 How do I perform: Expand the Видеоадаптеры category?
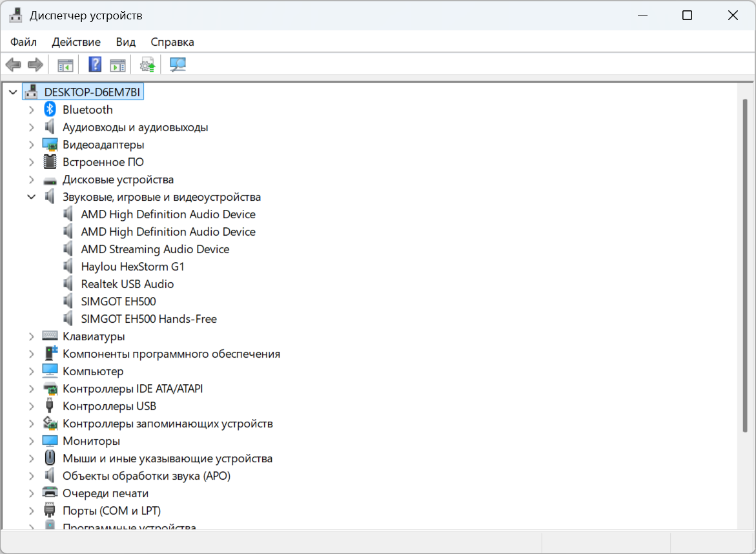[32, 145]
